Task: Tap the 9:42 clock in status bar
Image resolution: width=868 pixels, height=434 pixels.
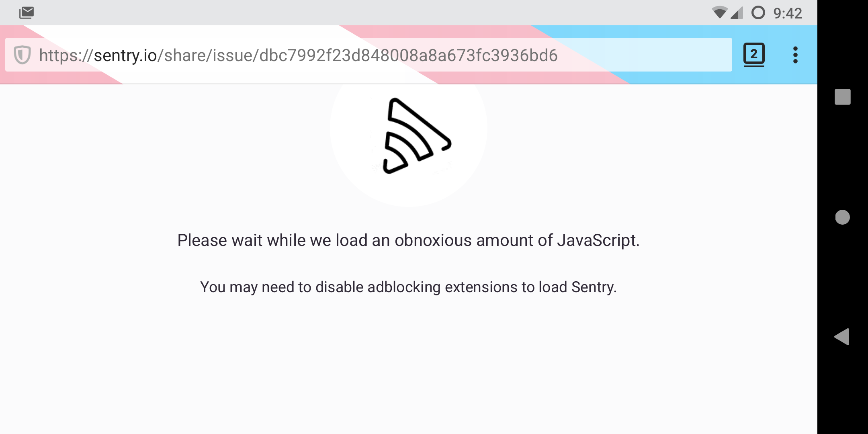Action: pos(788,13)
